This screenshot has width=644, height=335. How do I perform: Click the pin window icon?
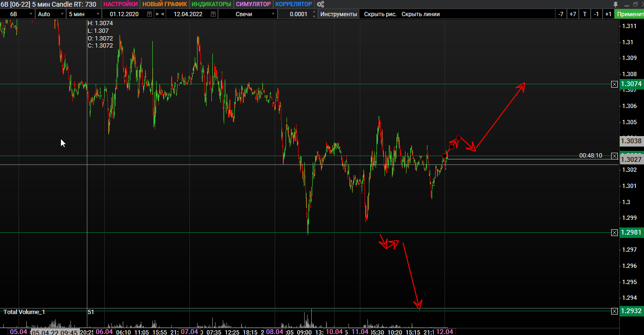click(615, 4)
